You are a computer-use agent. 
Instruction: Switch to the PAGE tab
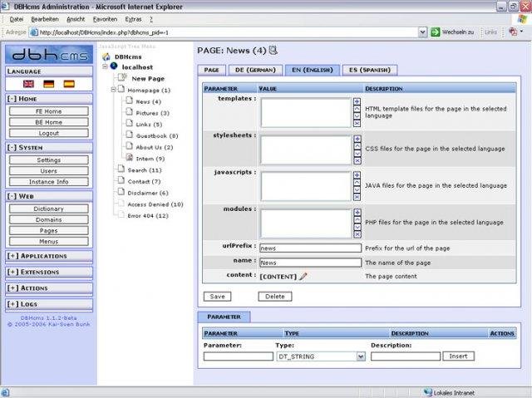[211, 70]
